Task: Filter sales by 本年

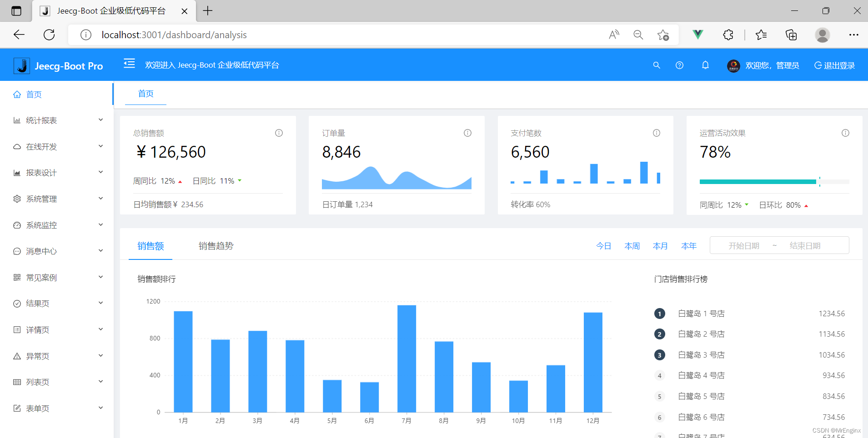Action: pos(689,246)
